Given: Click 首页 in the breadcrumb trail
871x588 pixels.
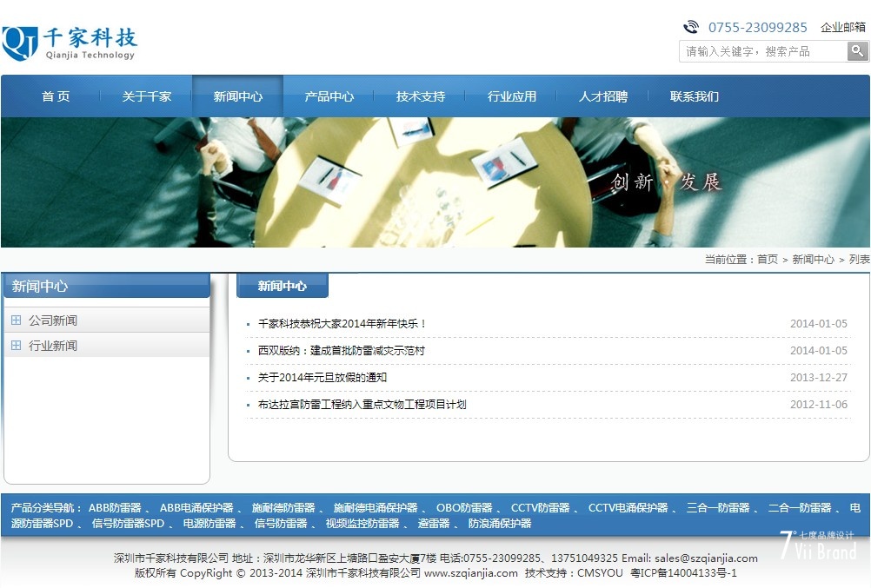Looking at the screenshot, I should coord(767,260).
